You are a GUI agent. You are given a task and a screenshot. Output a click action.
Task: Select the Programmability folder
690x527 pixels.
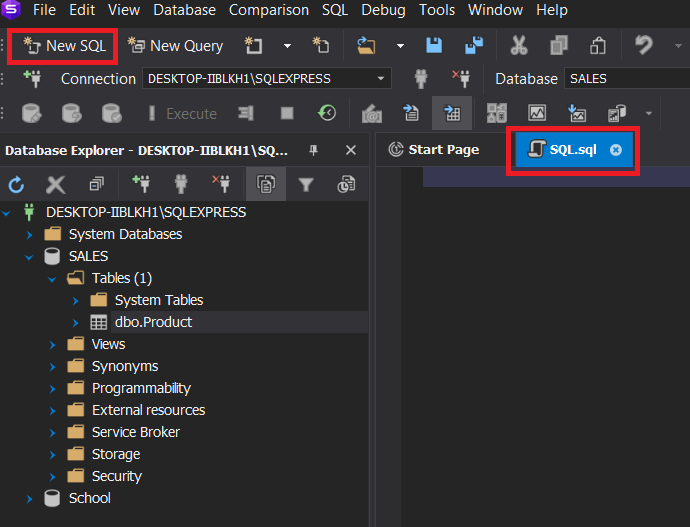[141, 388]
